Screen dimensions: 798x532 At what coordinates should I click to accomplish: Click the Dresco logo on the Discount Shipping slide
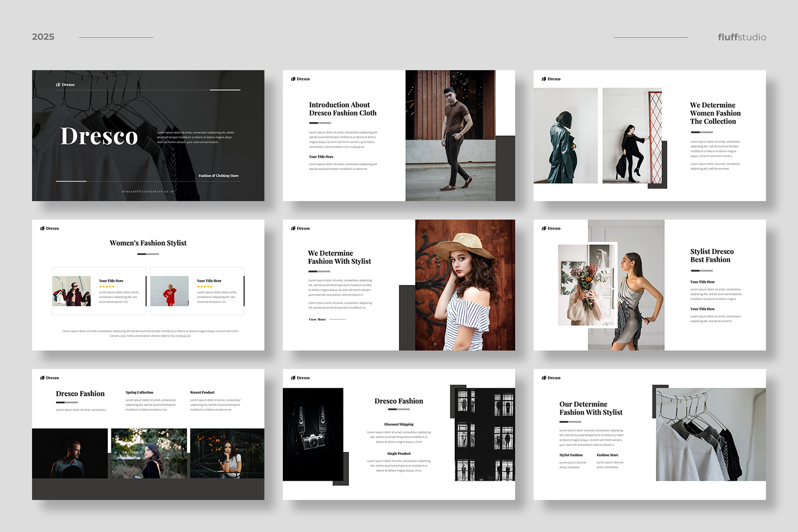300,378
